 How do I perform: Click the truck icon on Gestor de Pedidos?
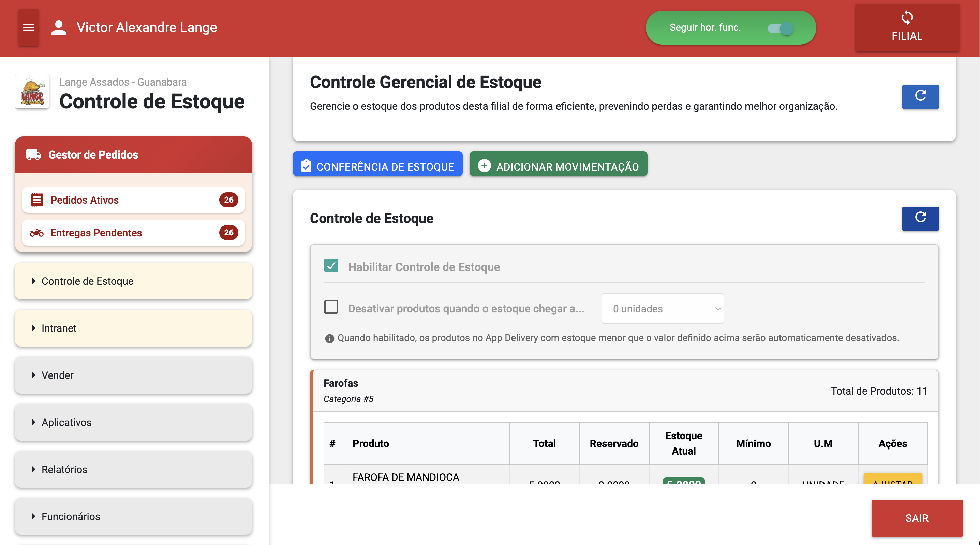33,154
